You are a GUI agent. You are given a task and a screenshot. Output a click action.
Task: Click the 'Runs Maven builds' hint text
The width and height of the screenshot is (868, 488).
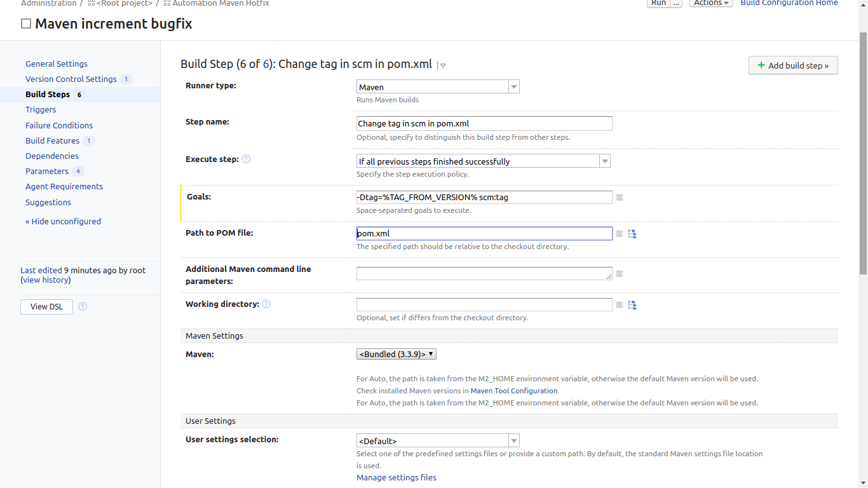(388, 100)
